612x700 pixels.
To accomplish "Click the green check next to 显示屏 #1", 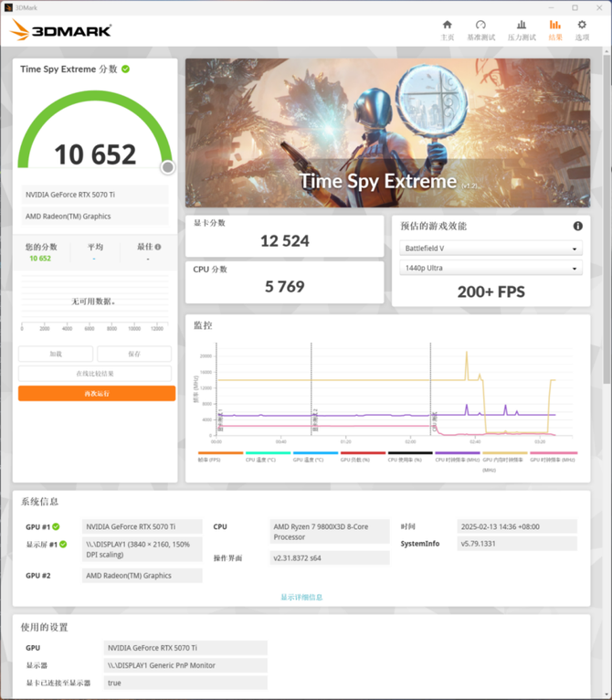I will point(63,545).
